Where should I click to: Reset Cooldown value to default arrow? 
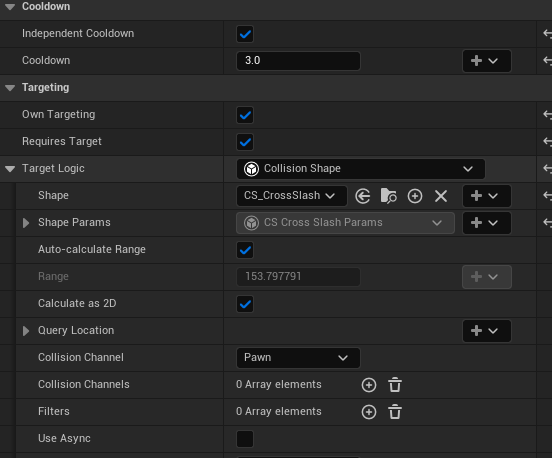coord(547,61)
